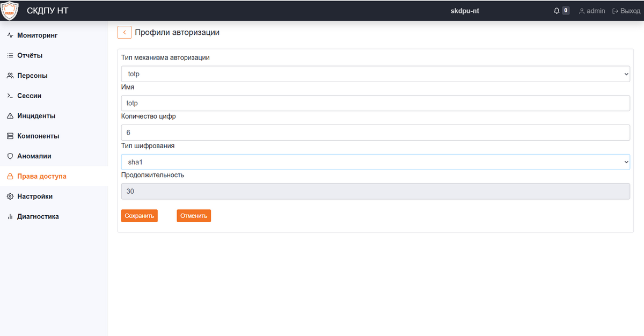Click the Инциденты warning triangle icon
Screen dimensions: 644x336
[10, 116]
